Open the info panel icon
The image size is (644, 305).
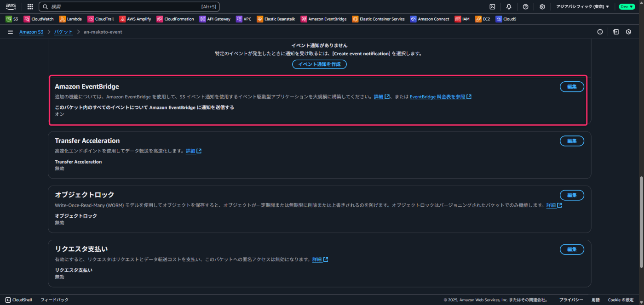(600, 32)
